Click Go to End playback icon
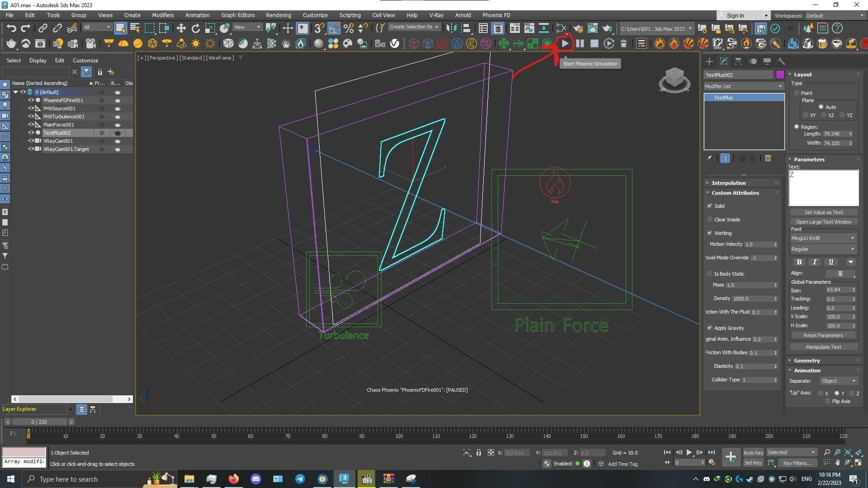868x488 pixels. (711, 452)
